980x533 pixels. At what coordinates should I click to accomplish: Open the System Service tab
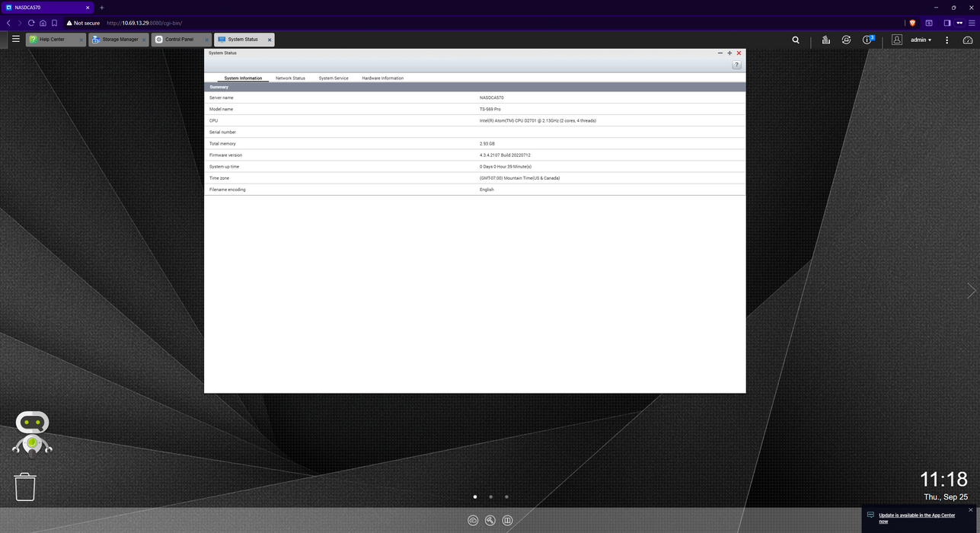pos(334,78)
